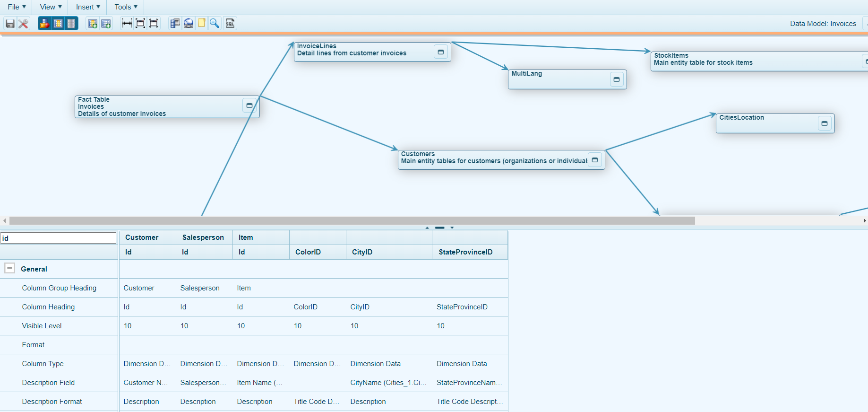Toggle the column grid panel view button
The image size is (868, 412).
[x=58, y=24]
